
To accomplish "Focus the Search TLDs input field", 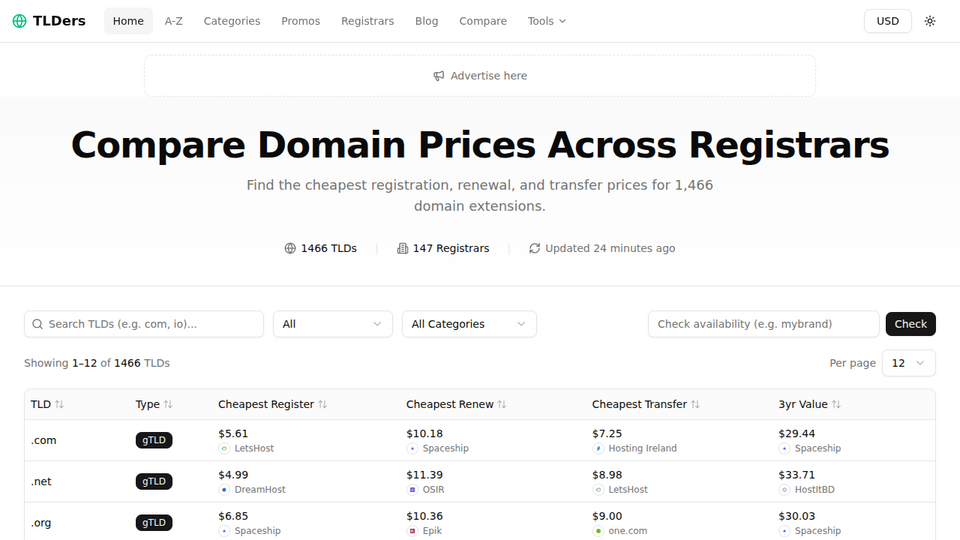I will pos(144,324).
